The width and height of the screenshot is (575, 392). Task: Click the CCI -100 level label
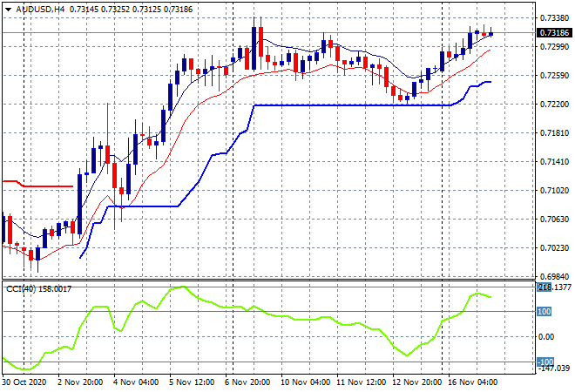pyautogui.click(x=545, y=362)
